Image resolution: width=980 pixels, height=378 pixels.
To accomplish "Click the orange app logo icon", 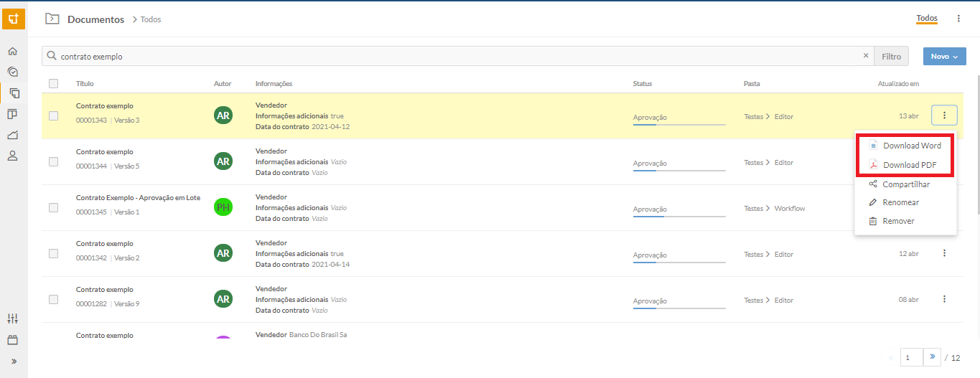I will tap(14, 18).
